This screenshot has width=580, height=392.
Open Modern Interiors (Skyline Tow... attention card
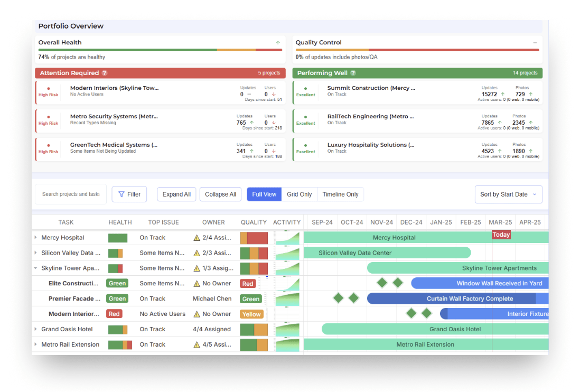tap(160, 92)
